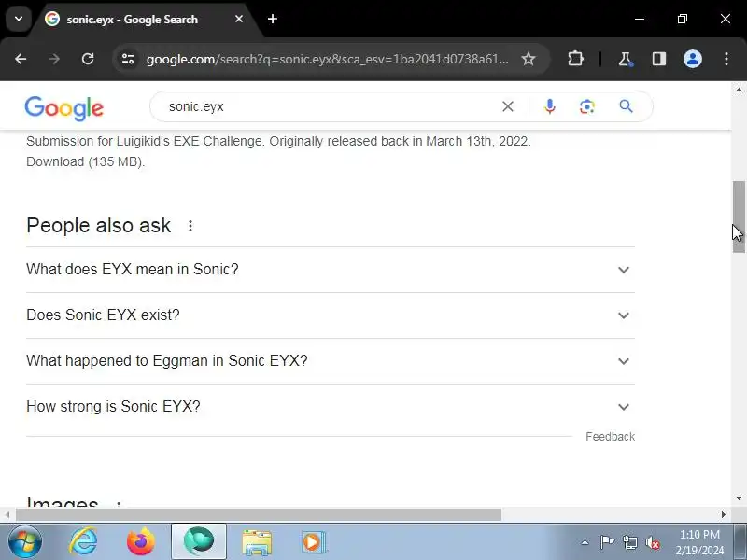
Task: Start a voice search with microphone
Action: coord(550,106)
